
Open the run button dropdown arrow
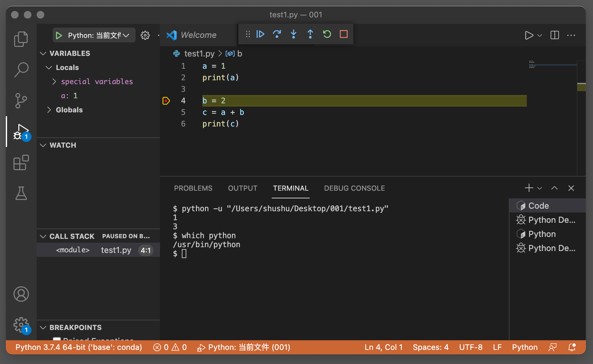540,35
